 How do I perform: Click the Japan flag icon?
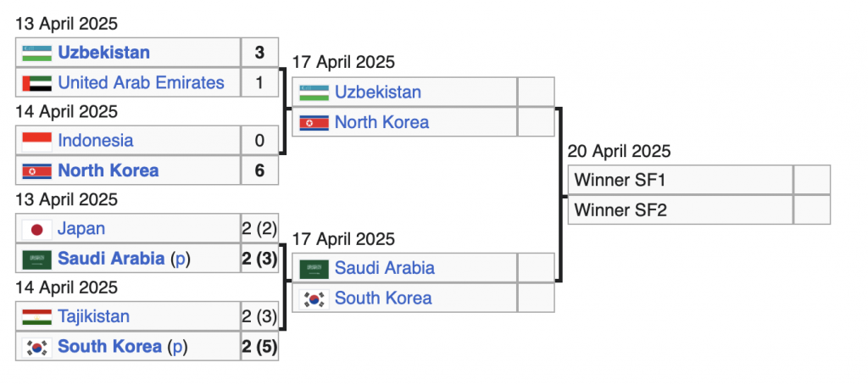click(x=36, y=229)
